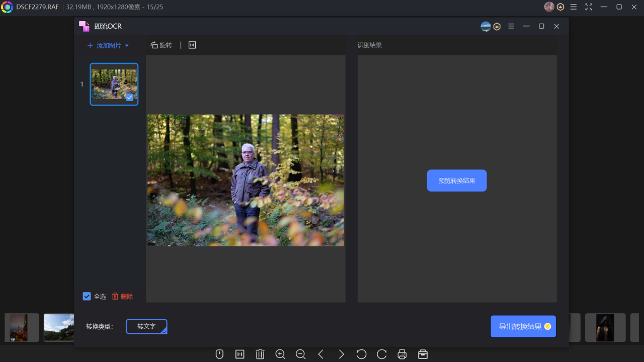Uncheck the forest photo thumbnail checkmark
644x362 pixels.
pos(130,97)
